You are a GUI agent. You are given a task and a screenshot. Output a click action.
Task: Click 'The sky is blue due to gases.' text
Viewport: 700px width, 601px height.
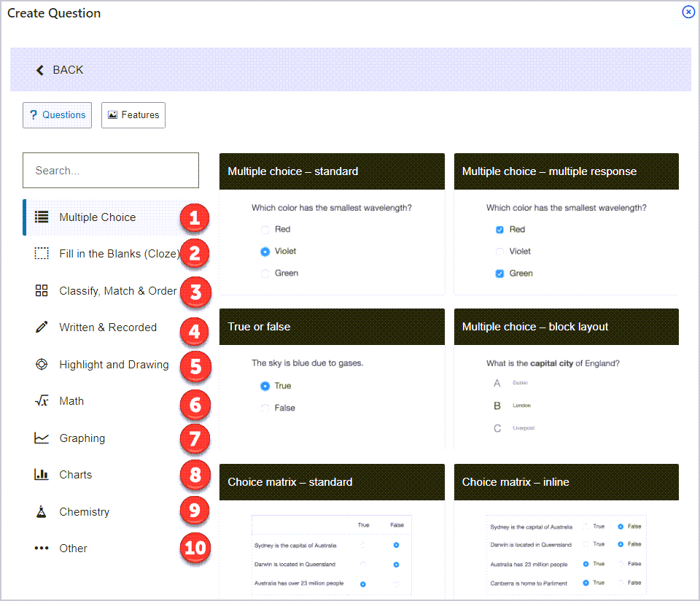coord(308,363)
